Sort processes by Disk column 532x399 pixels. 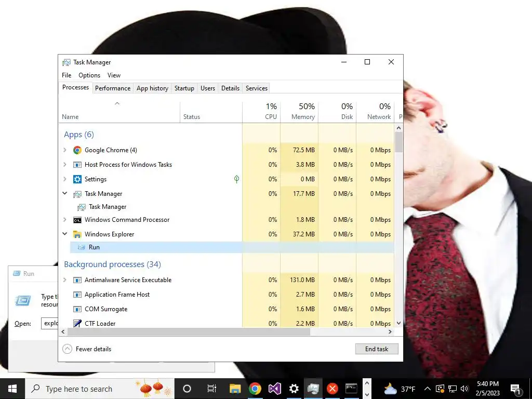(x=337, y=112)
